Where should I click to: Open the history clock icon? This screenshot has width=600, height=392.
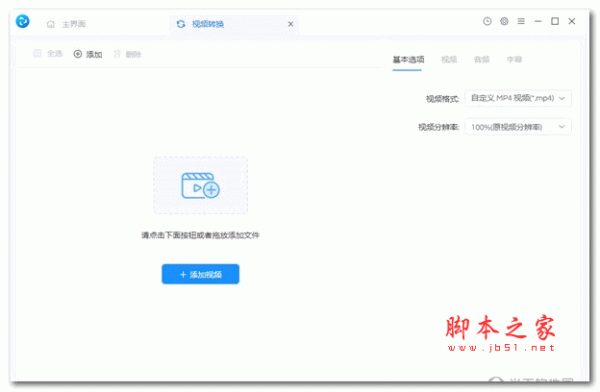click(x=487, y=21)
